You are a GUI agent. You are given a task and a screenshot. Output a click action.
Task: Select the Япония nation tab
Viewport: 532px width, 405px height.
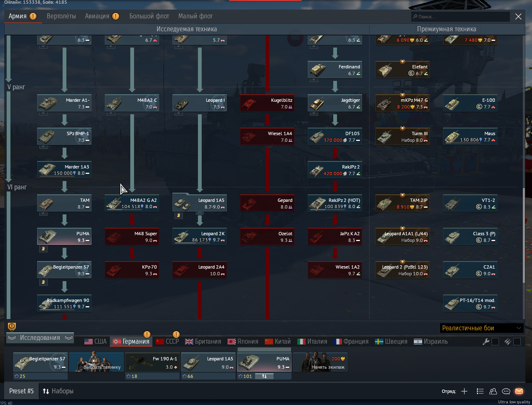[x=243, y=342]
